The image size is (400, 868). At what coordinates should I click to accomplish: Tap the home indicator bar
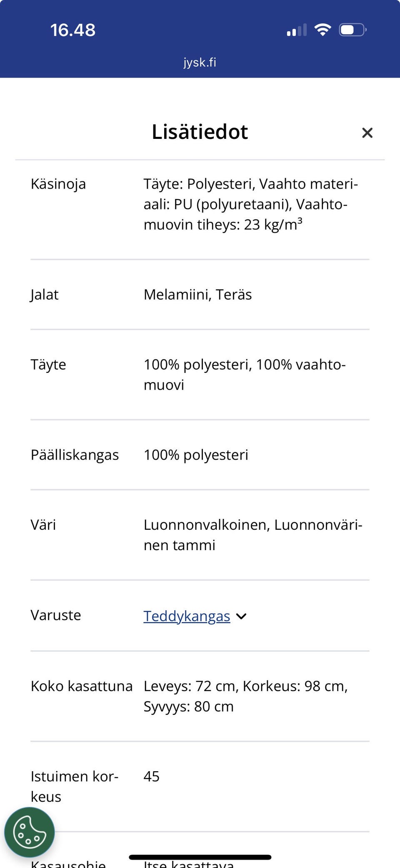pos(200,857)
